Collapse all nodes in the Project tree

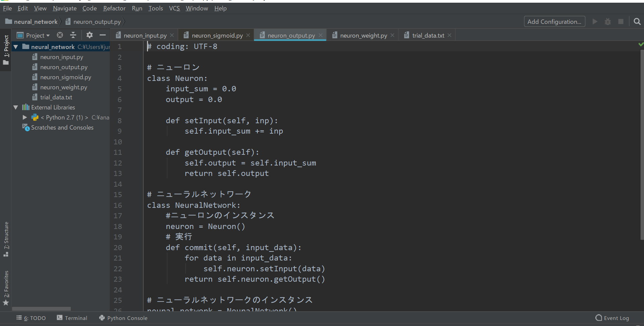coord(73,35)
